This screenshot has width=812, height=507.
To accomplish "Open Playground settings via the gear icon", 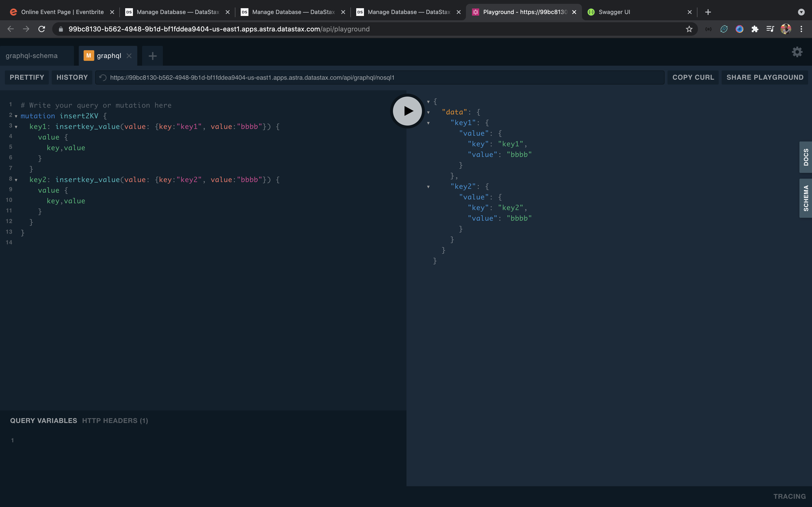I will [797, 52].
